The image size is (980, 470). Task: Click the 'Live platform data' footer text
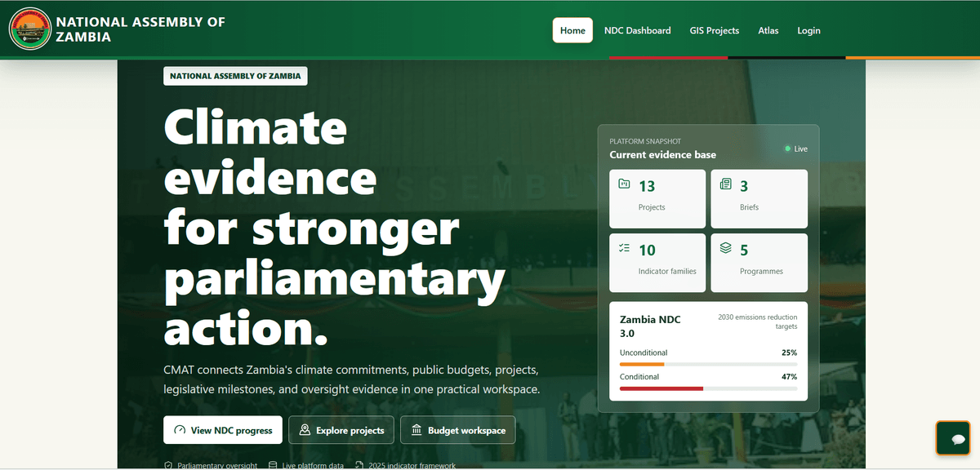coord(313,465)
